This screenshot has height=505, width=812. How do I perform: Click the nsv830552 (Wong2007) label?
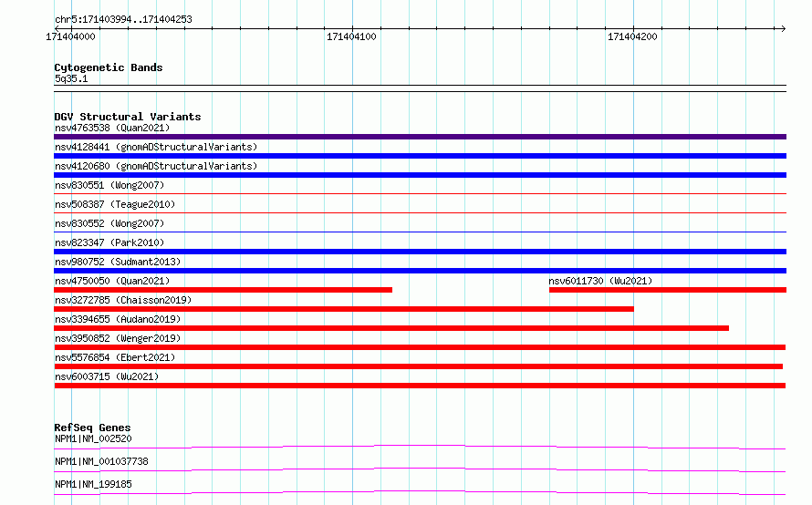click(x=109, y=223)
